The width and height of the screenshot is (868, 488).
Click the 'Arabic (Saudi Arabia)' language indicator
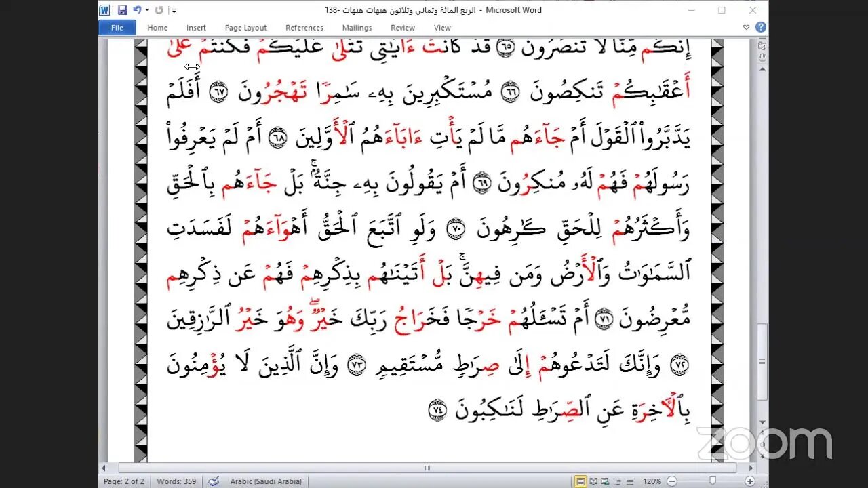(266, 481)
